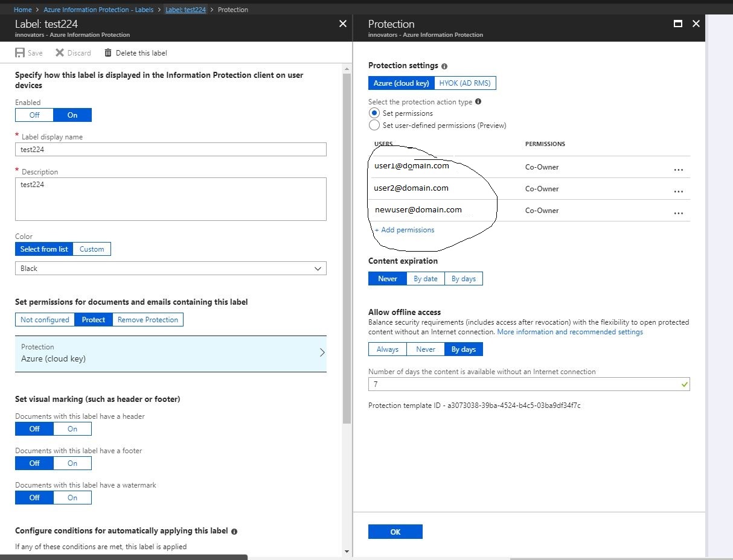The height and width of the screenshot is (560, 733).
Task: Click Co-Owner permission for user1@domain.com
Action: click(x=542, y=167)
